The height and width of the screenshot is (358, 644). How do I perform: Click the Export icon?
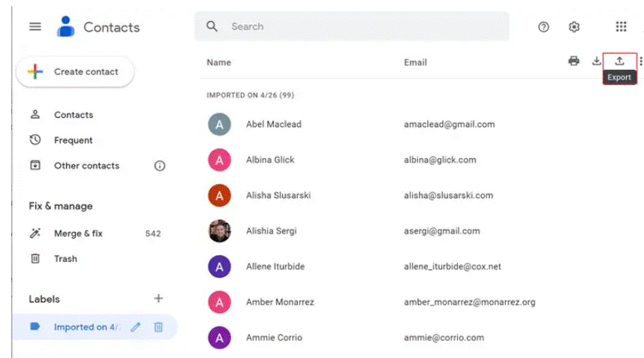(x=619, y=62)
